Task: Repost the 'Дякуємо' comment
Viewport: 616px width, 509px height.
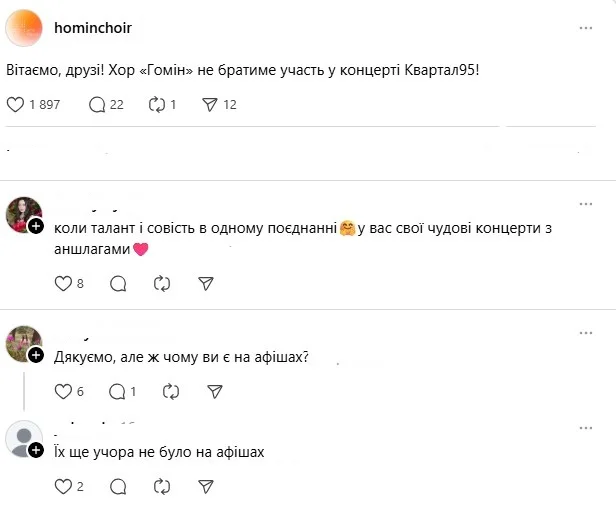Action: pos(162,391)
